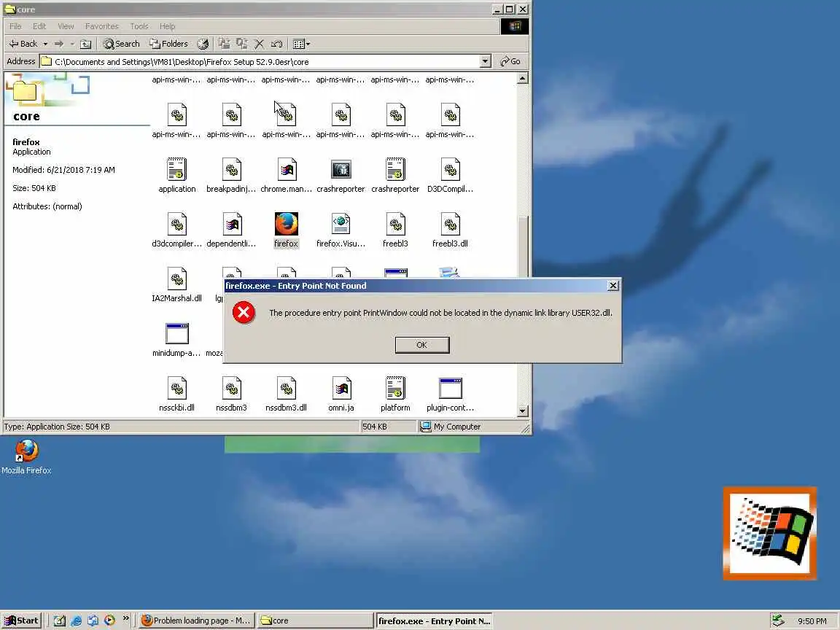The height and width of the screenshot is (630, 840).
Task: Select the nssdbm3.dll file
Action: [286, 394]
